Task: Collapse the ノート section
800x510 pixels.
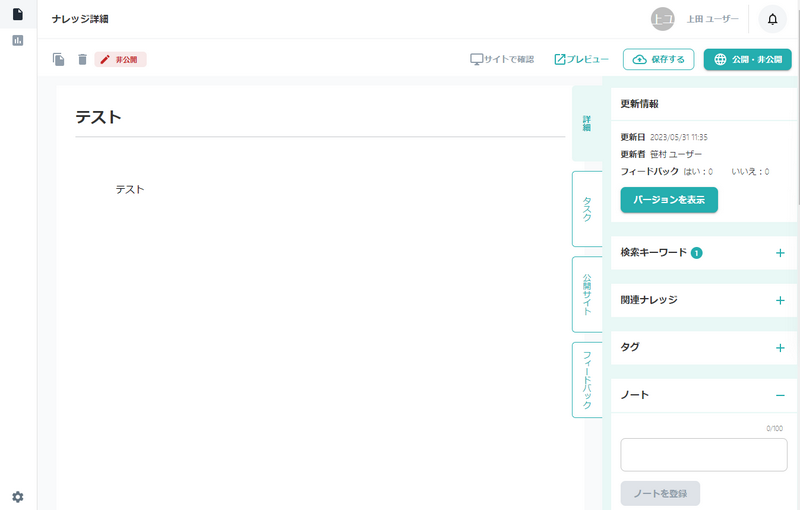Action: 780,395
